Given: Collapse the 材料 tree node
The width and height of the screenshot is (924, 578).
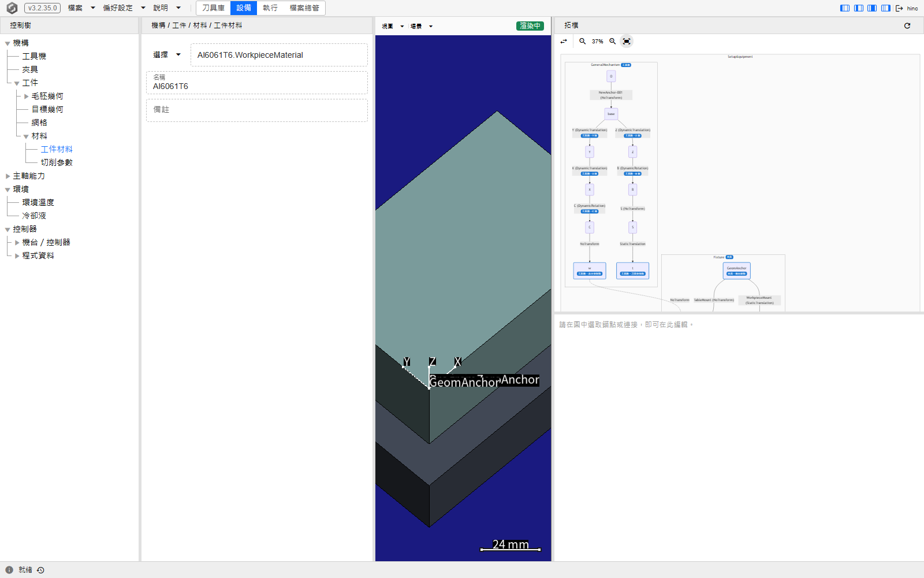Looking at the screenshot, I should 26,136.
